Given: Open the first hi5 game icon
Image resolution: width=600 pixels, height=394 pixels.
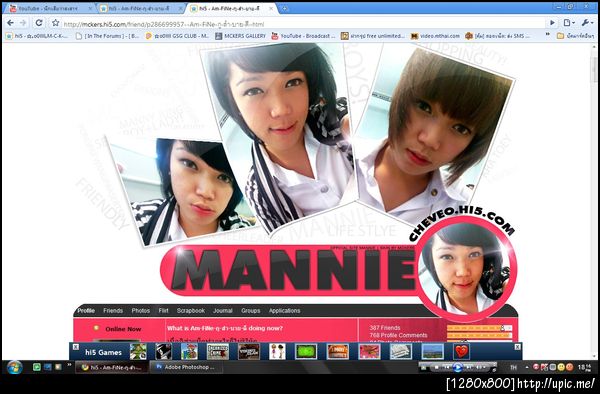Looking at the screenshot, I should pos(138,352).
